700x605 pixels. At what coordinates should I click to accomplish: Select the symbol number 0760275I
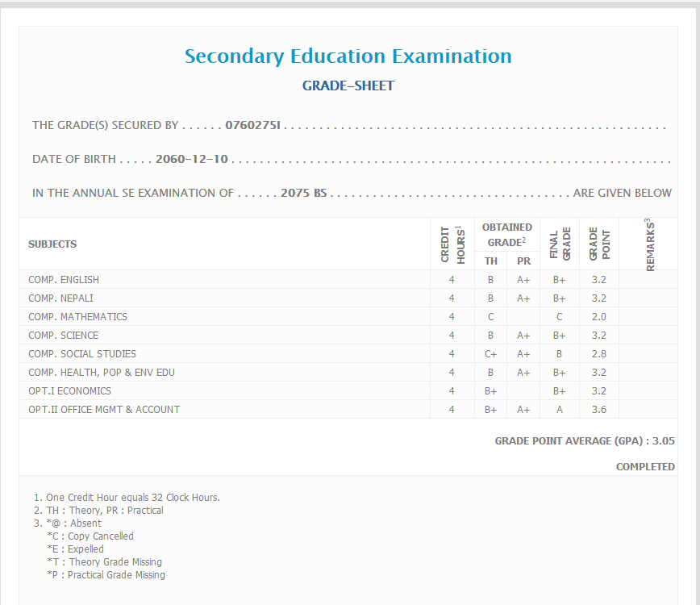click(x=252, y=126)
